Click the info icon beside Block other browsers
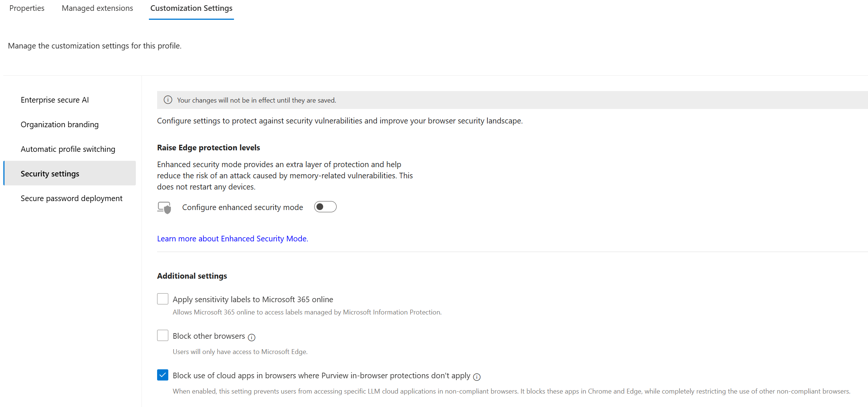This screenshot has width=868, height=407. [x=252, y=337]
